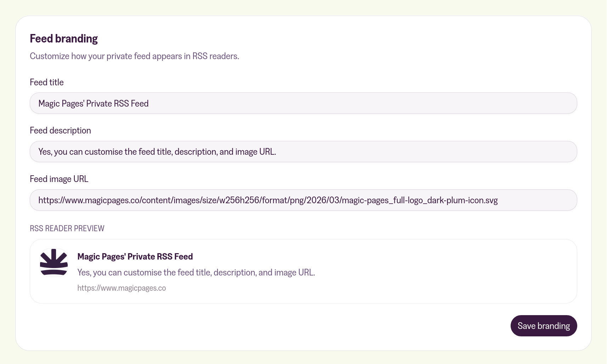Click "w256h256" in the image URL field
The width and height of the screenshot is (607, 364).
[239, 200]
